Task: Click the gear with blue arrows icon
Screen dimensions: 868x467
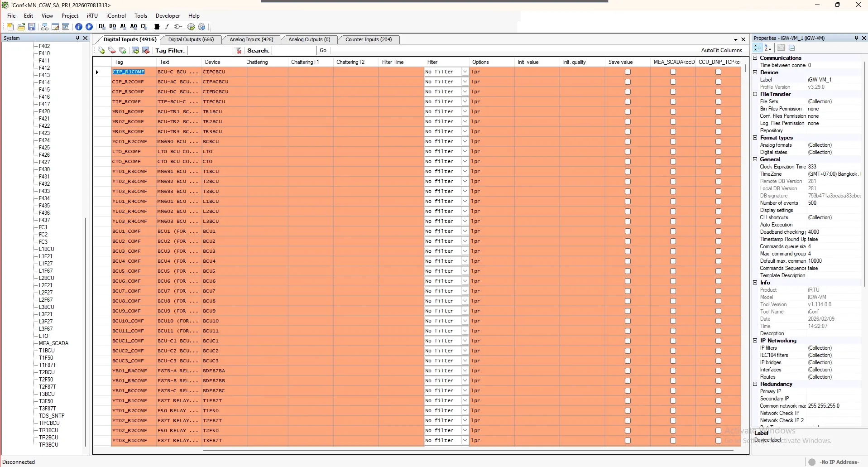Action: pos(202,27)
